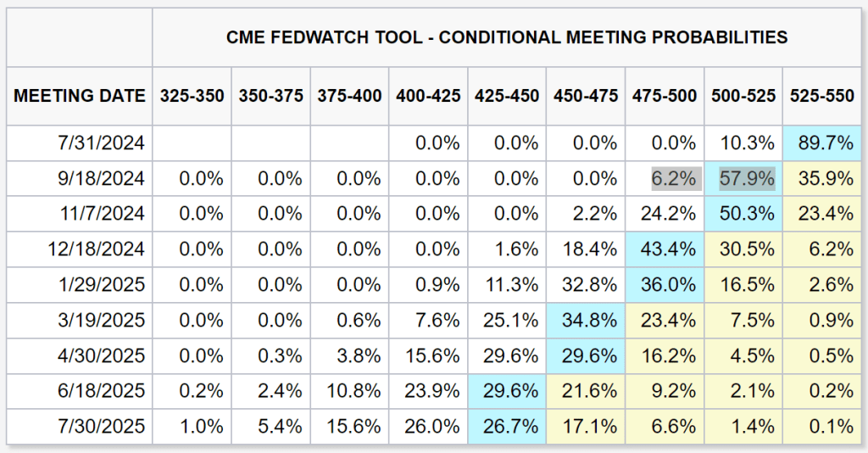
Task: Click the 43.4% probability cell
Action: (664, 249)
